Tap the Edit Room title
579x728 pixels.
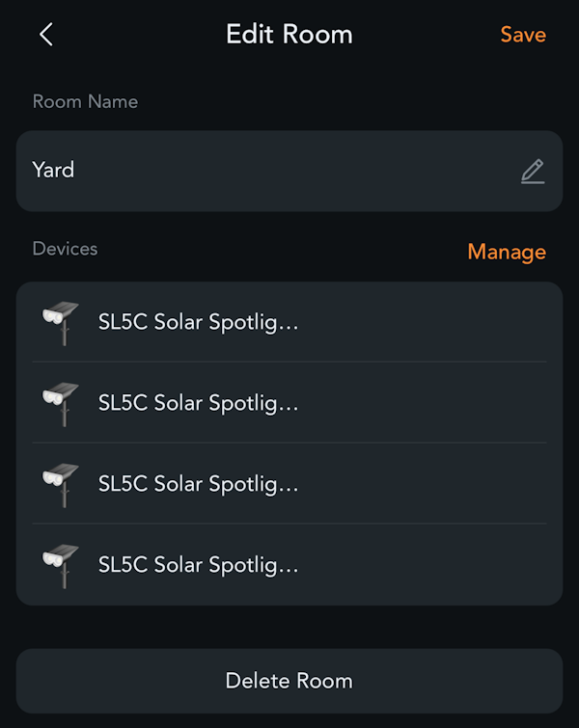289,35
